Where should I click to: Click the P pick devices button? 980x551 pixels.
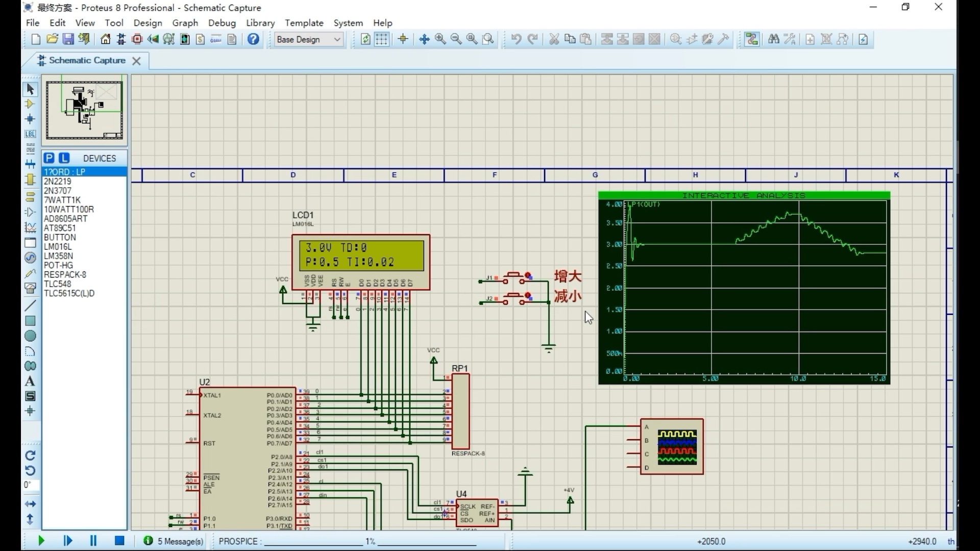pos(49,158)
